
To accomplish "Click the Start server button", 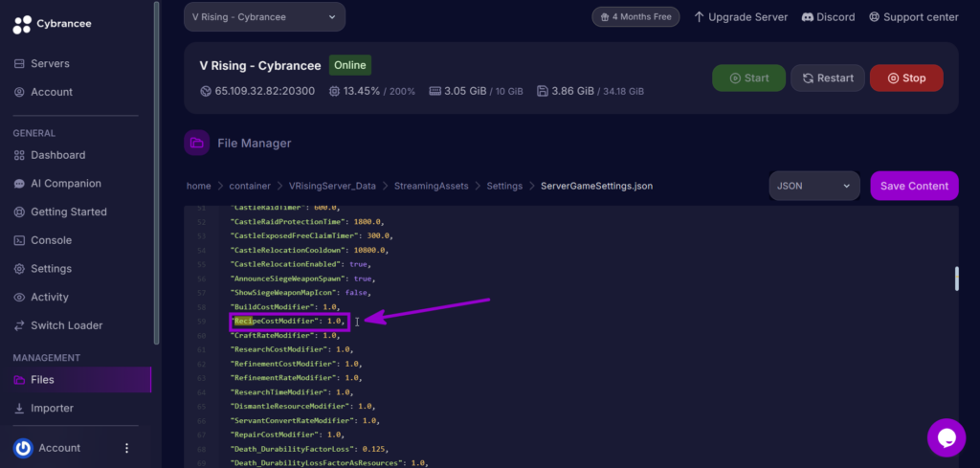I will pos(748,78).
